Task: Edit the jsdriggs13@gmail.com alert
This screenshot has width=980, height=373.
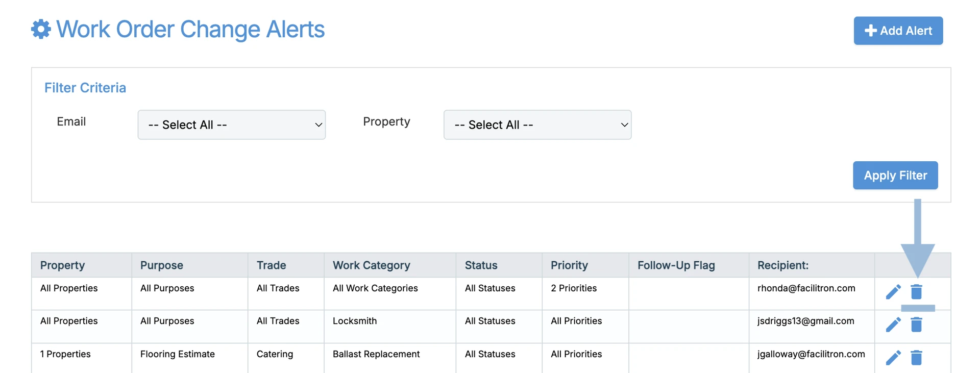Action: pos(893,325)
